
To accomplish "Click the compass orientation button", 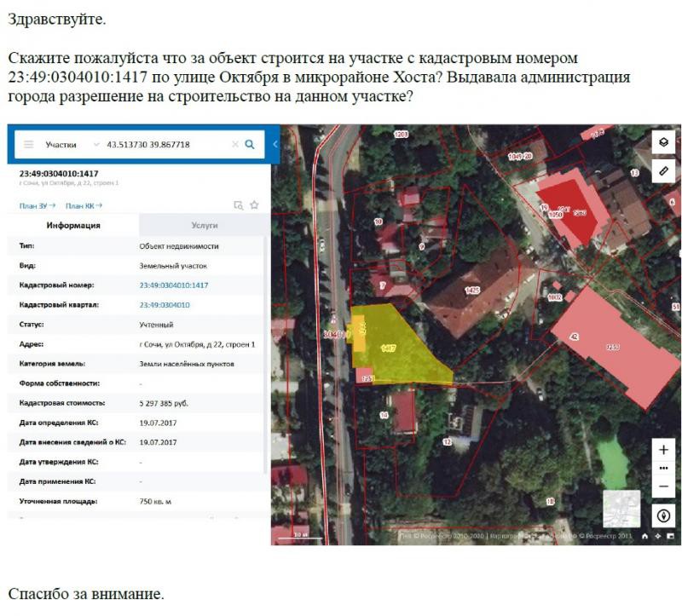I will (664, 516).
